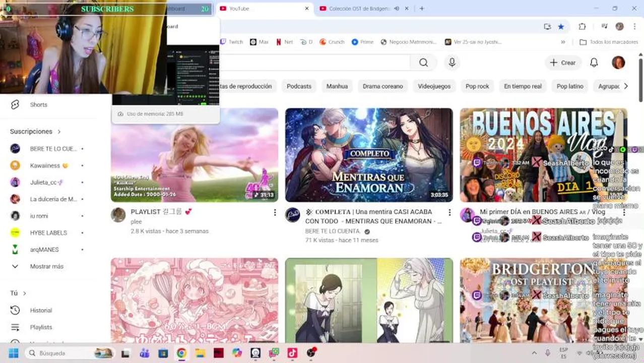The height and width of the screenshot is (363, 644).
Task: Open Negocio Matrimoni bookmark
Action: tap(409, 42)
